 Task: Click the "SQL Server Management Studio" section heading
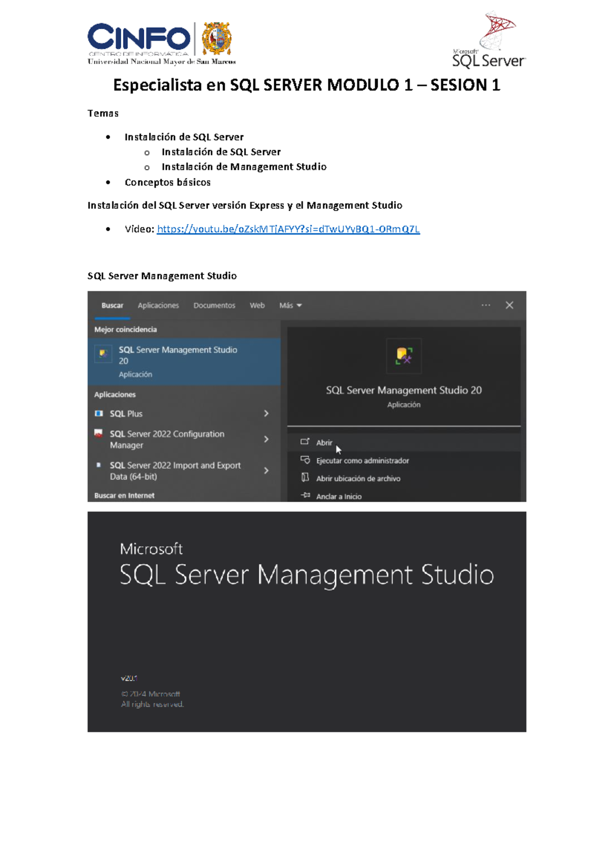pos(162,276)
